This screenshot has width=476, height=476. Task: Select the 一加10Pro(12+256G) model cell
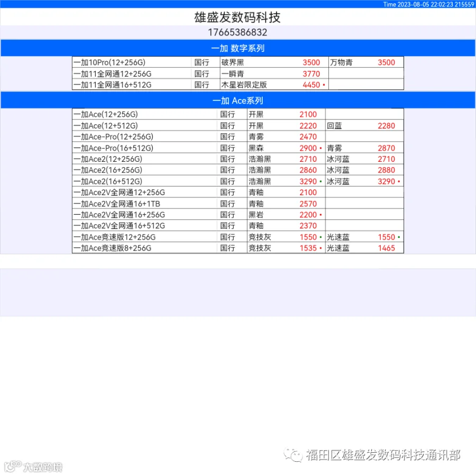coord(109,62)
